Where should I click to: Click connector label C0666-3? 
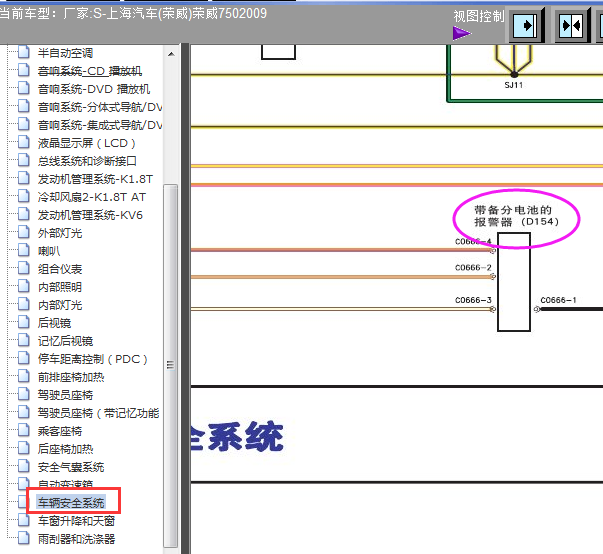click(x=473, y=300)
